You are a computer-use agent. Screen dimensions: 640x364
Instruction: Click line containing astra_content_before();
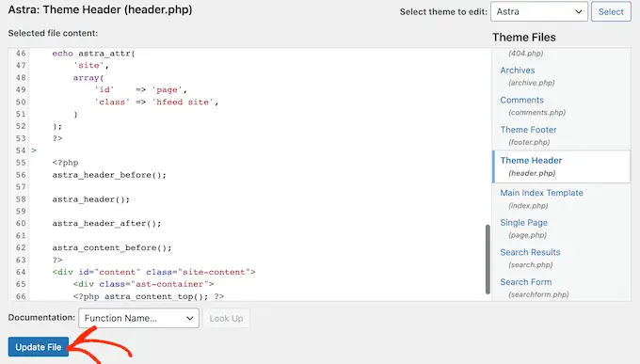tap(112, 248)
